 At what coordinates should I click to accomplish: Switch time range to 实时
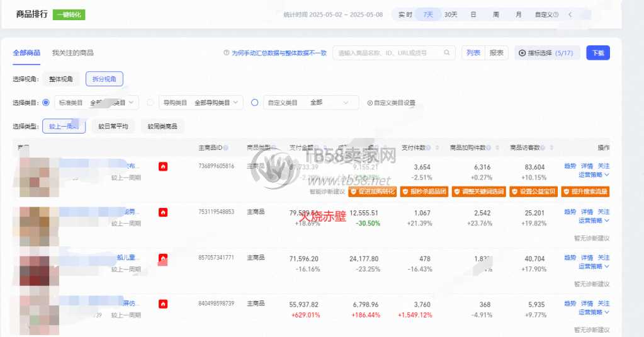coord(405,14)
